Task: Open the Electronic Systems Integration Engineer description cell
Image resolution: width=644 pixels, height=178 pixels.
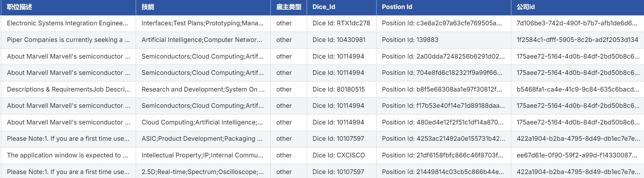Action: coord(68,23)
